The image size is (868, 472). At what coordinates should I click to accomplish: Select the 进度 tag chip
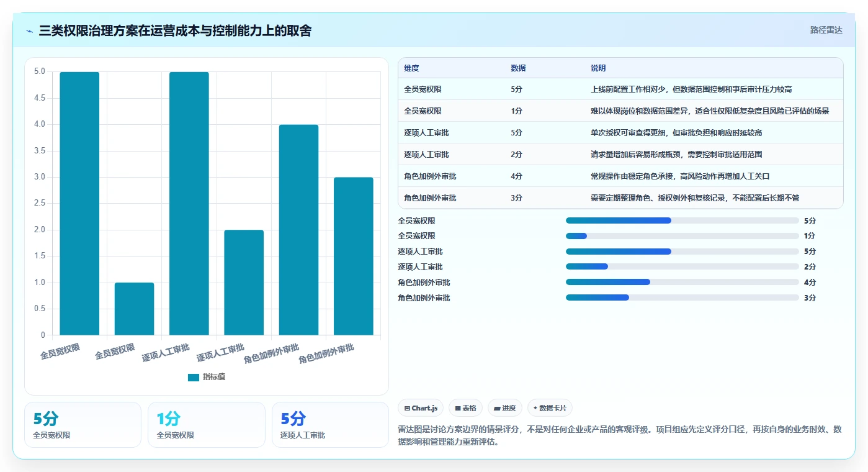click(x=505, y=408)
